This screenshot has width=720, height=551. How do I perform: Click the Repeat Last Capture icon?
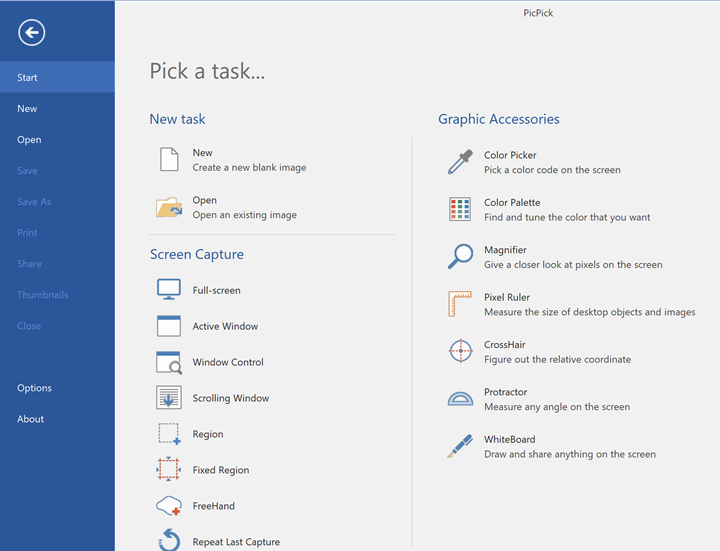click(169, 540)
